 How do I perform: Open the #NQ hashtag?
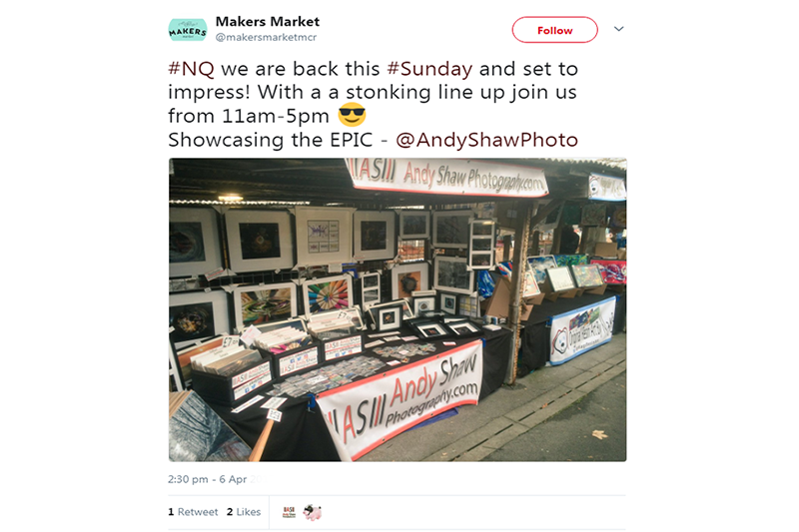tap(191, 69)
